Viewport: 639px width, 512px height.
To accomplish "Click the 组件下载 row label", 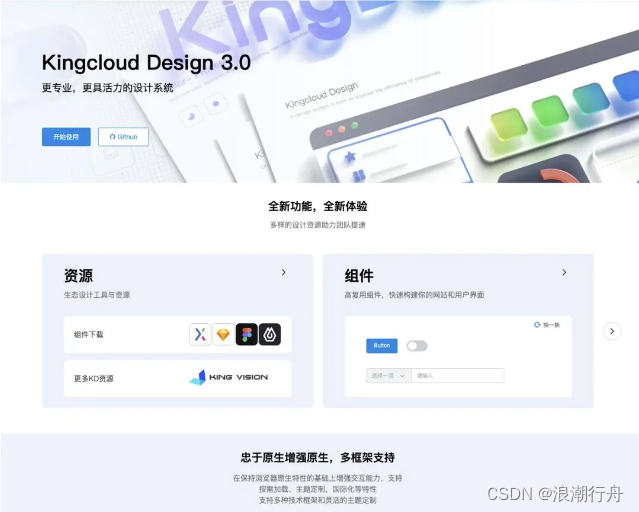I will coord(88,335).
